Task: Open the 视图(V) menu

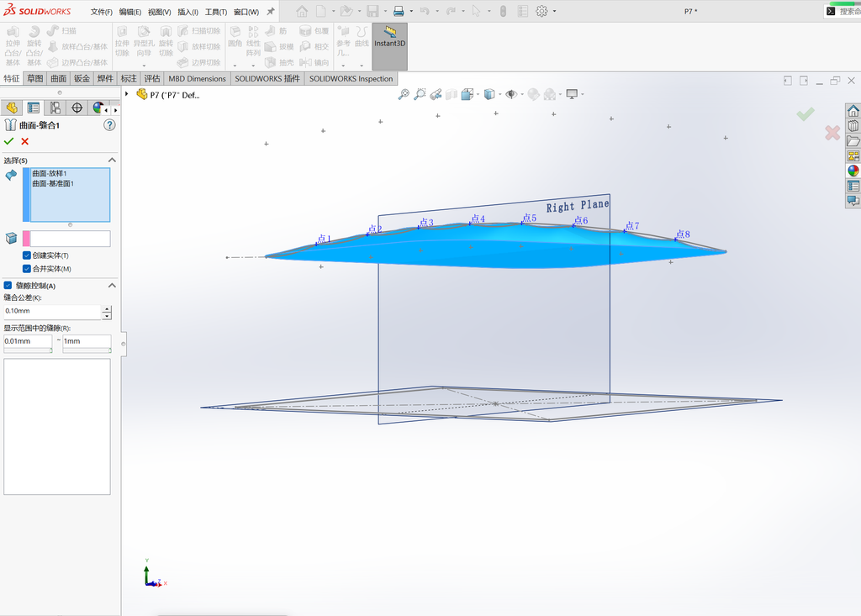Action: tap(159, 12)
